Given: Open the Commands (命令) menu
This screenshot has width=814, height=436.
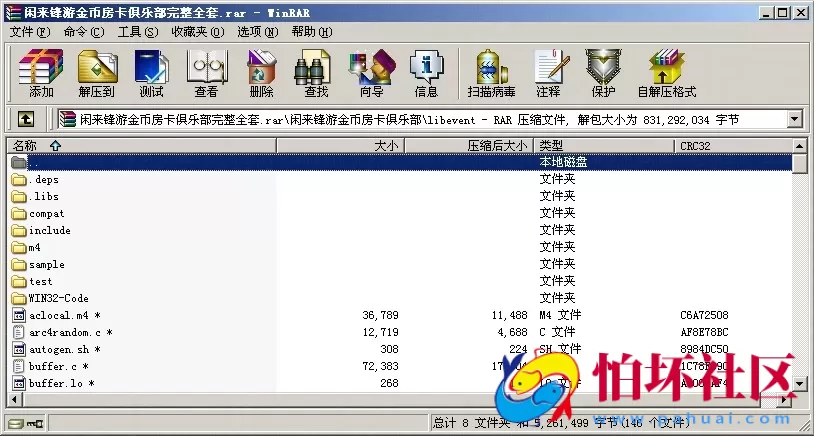Looking at the screenshot, I should click(84, 32).
